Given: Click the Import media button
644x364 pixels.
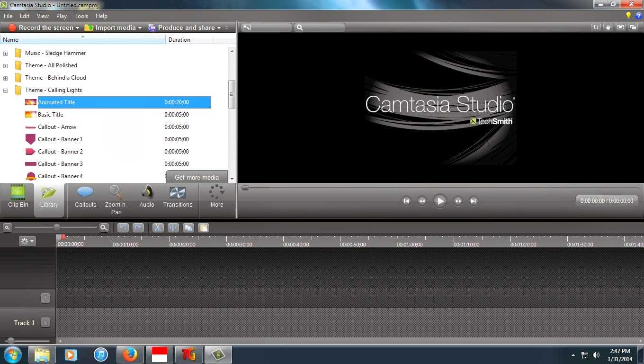Looking at the screenshot, I should click(110, 28).
